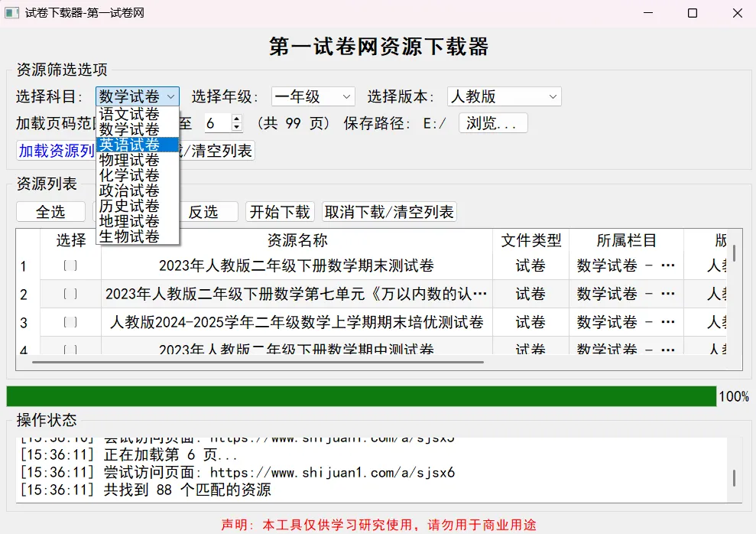
Task: Pick 英语试卷 highlighted option
Action: [138, 145]
